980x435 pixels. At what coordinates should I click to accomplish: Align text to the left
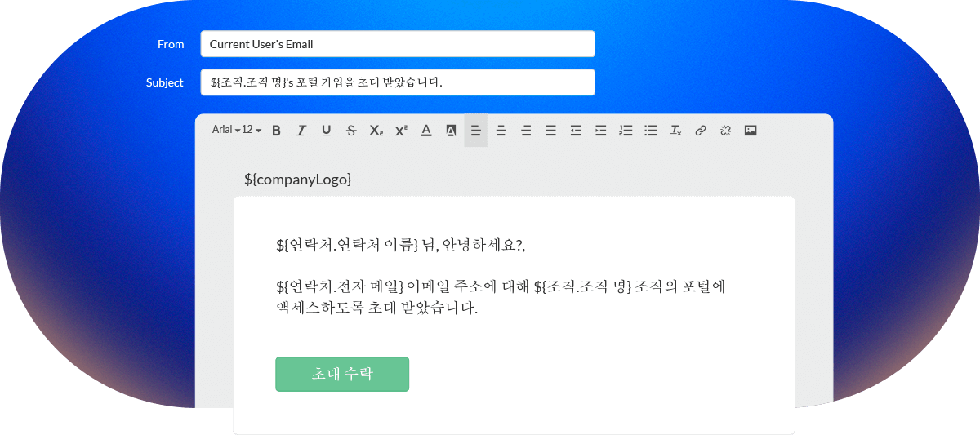pos(476,131)
